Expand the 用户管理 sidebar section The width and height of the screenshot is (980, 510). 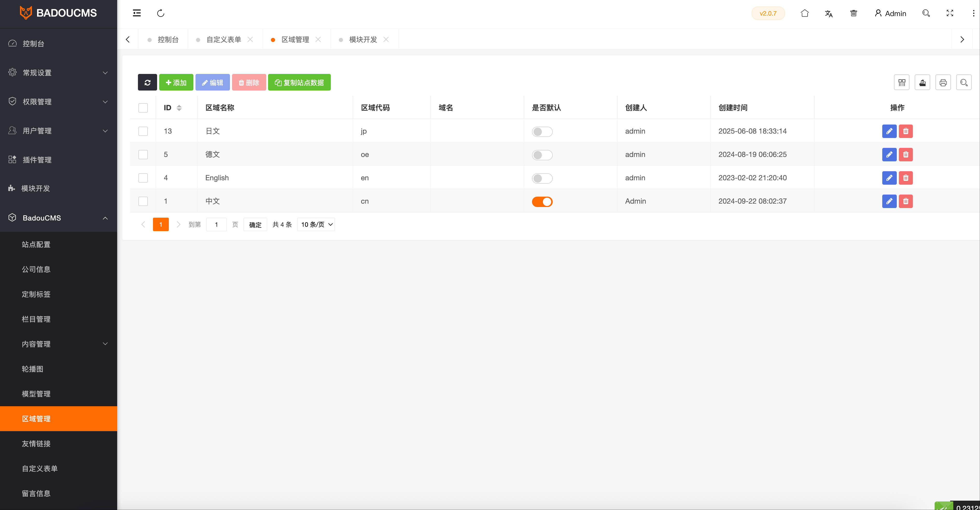[x=59, y=130]
